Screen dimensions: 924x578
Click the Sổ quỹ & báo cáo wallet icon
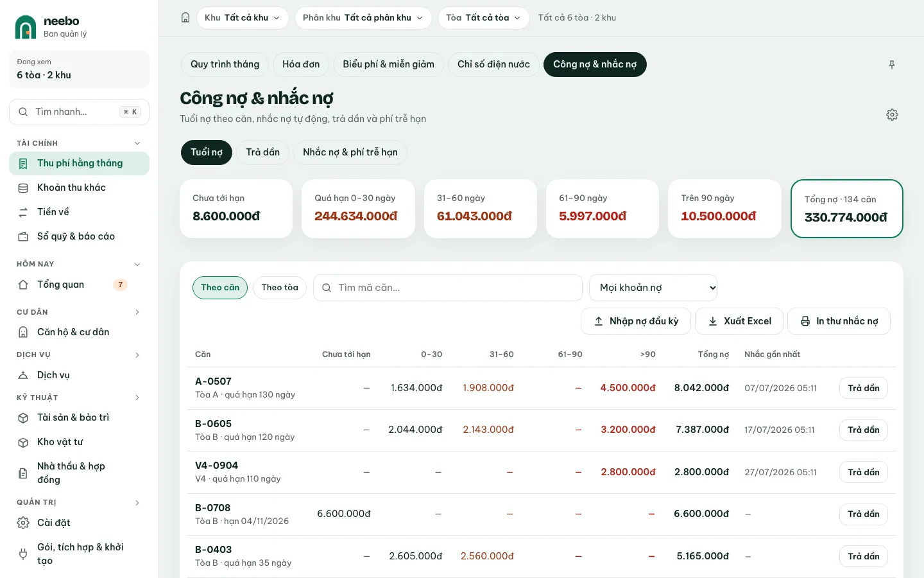pos(23,237)
